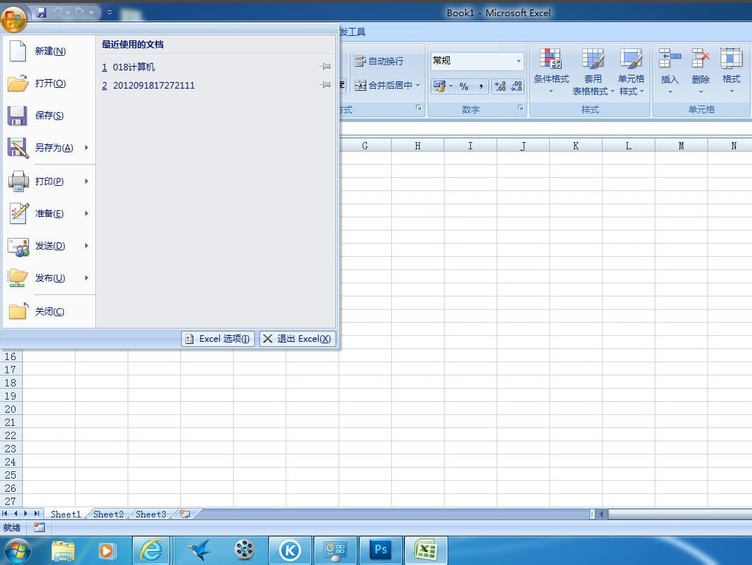Screen dimensions: 752x565
Task: Open the alignment group dialog launcher
Action: click(419, 108)
